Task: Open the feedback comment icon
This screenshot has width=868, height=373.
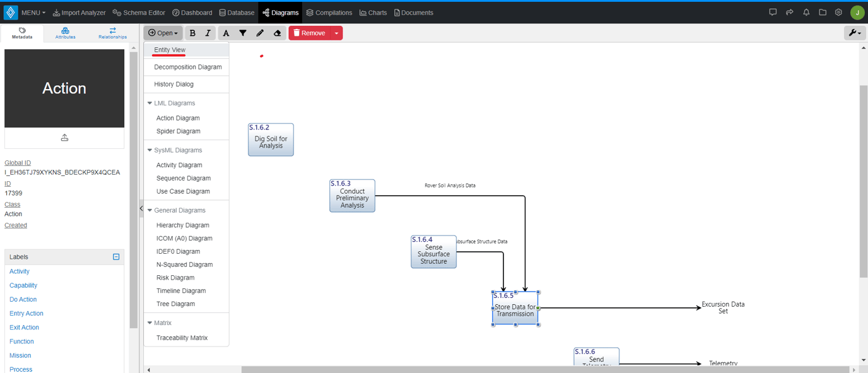Action: pyautogui.click(x=773, y=12)
